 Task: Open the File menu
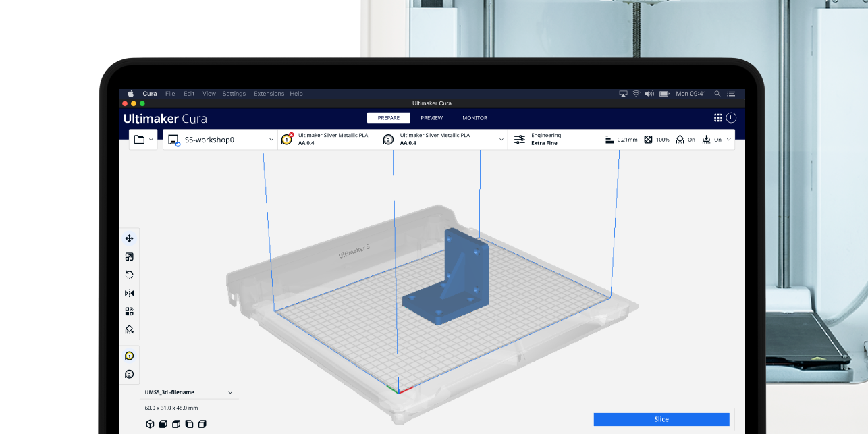click(x=170, y=94)
